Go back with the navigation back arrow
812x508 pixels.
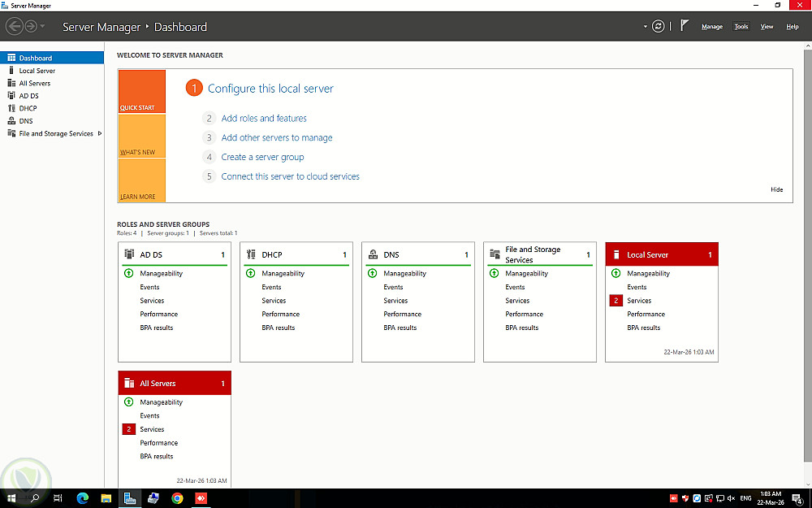15,26
